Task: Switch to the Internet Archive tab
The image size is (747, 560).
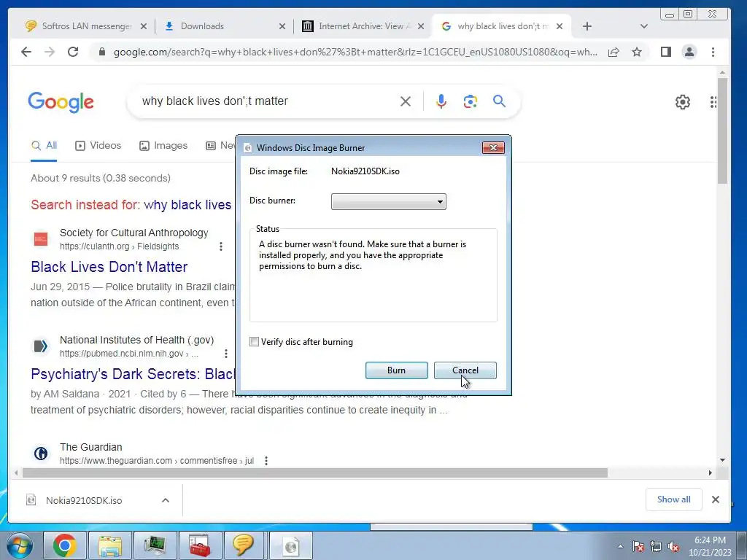Action: click(362, 26)
